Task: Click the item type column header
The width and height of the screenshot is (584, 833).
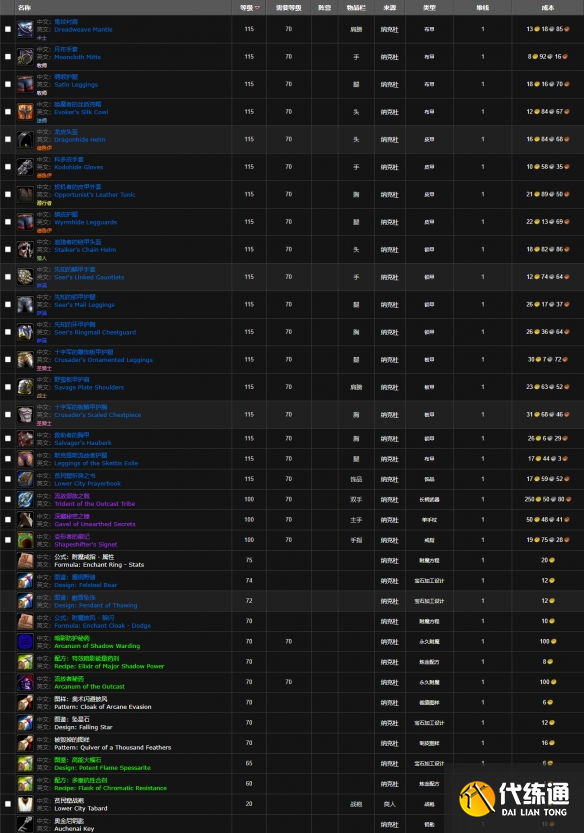Action: click(429, 7)
